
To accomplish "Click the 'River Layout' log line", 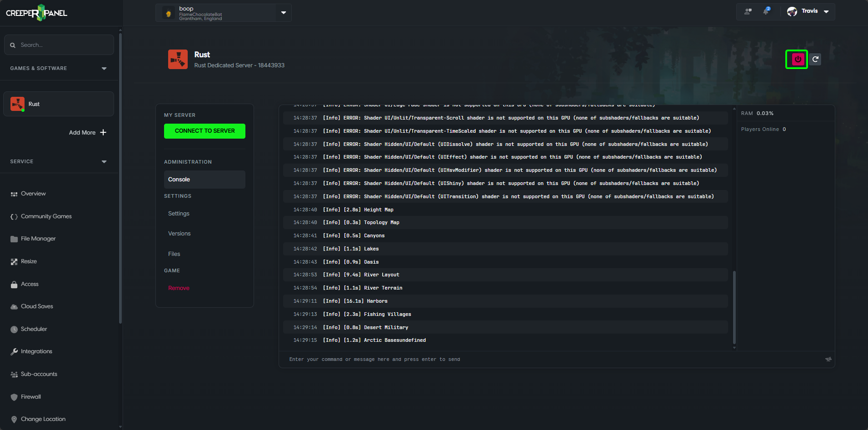I will pos(505,275).
